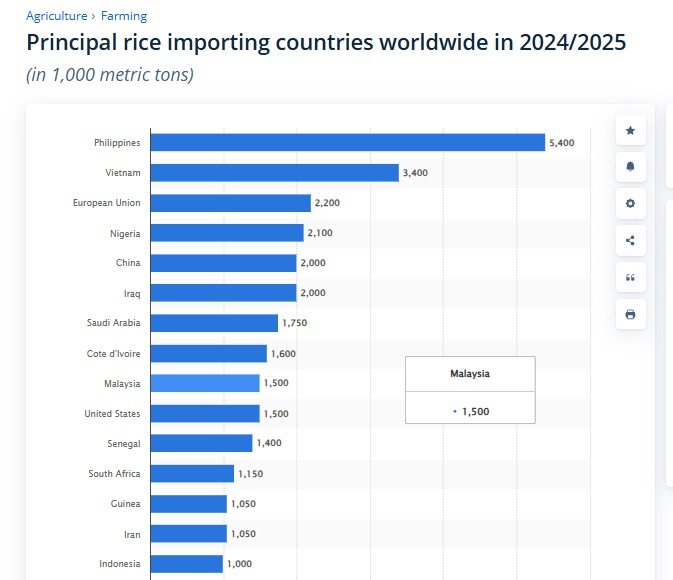
Task: Click the star favorite icon
Action: pos(630,130)
